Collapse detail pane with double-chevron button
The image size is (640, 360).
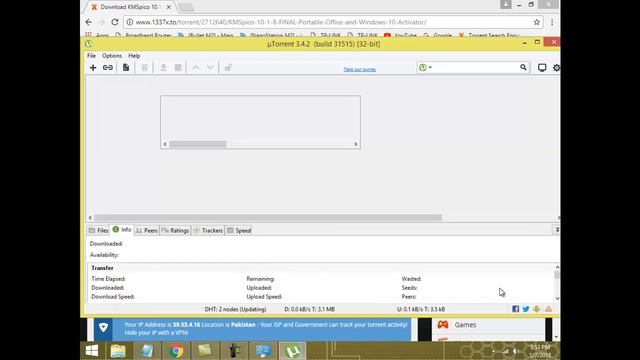tap(557, 230)
